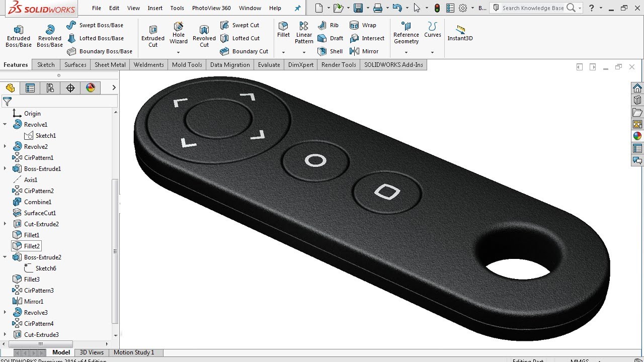Toggle the Instant3D mode
Screen dimensions: 644x362
(x=460, y=33)
